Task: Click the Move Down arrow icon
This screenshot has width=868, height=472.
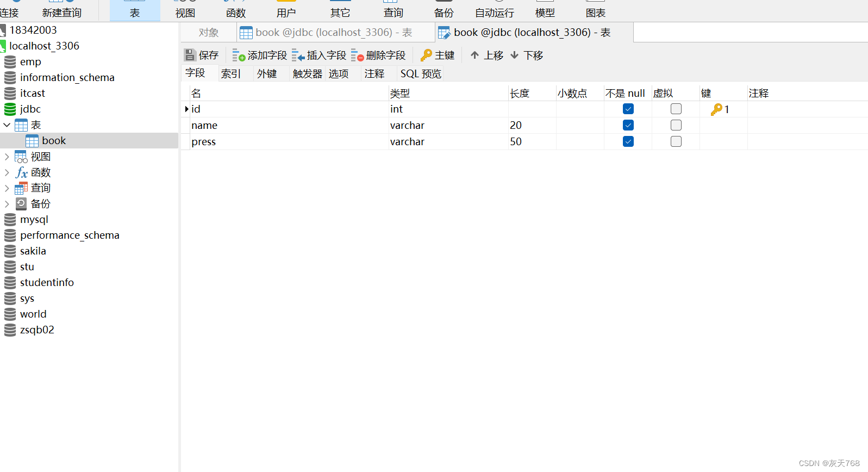Action: [x=514, y=55]
